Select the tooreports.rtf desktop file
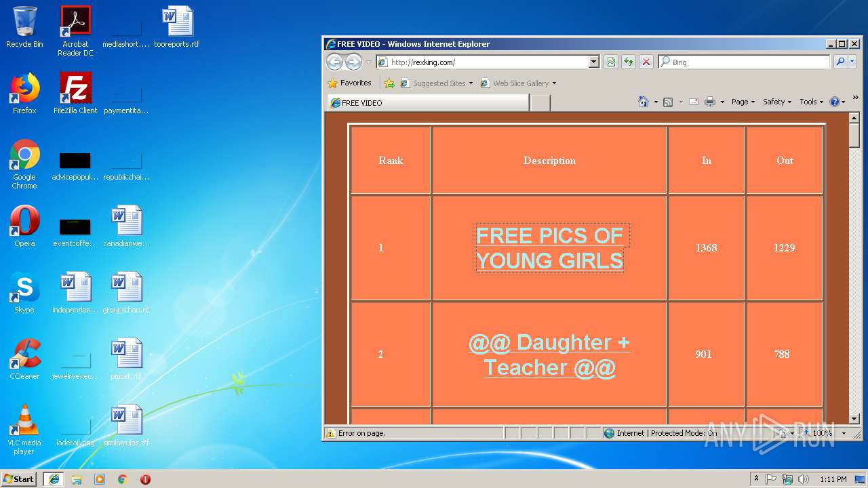 tap(177, 27)
